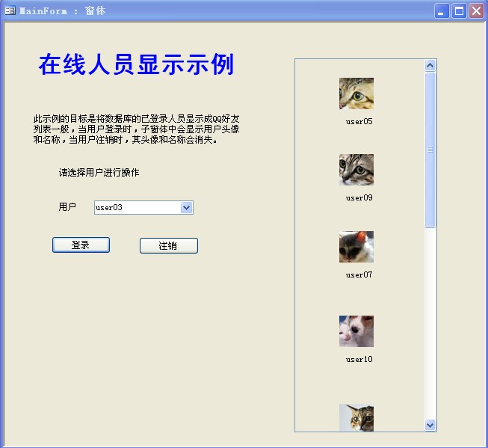The width and height of the screenshot is (488, 448).
Task: Click the user09 name label
Action: (359, 198)
